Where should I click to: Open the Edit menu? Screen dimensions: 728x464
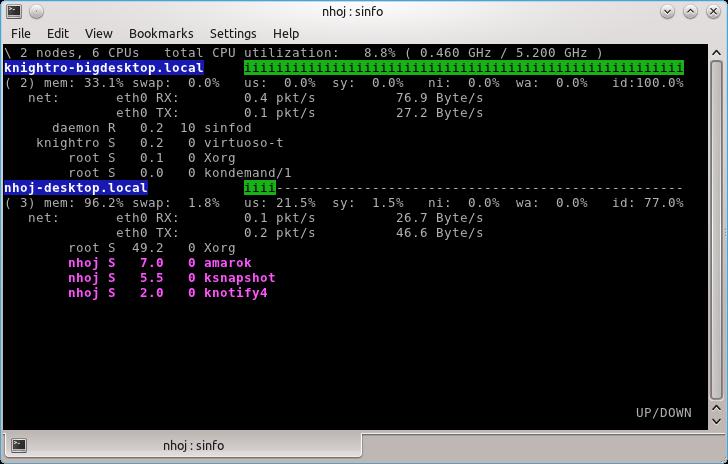[58, 33]
